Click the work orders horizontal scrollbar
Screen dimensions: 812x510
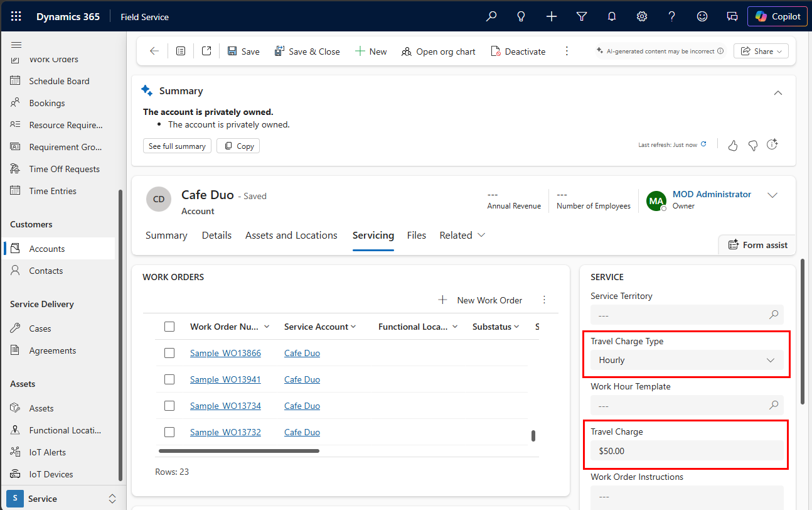(x=239, y=451)
